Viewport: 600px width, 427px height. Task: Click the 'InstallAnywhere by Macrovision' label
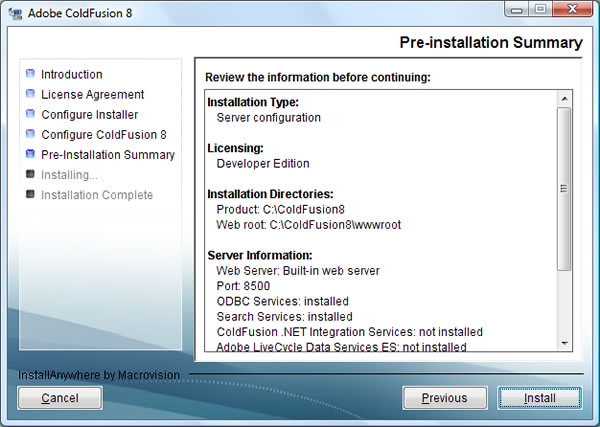pyautogui.click(x=99, y=375)
